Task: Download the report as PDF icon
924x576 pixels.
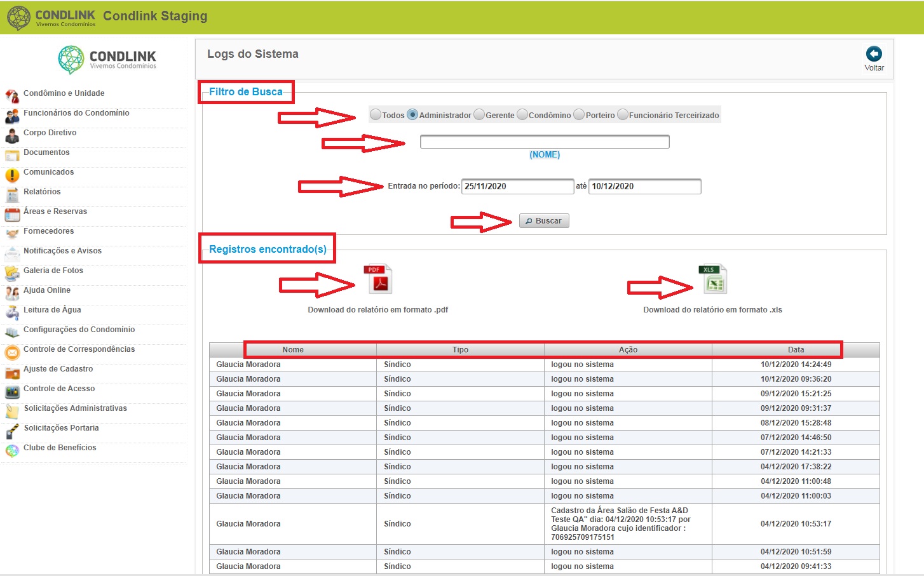Action: [378, 279]
